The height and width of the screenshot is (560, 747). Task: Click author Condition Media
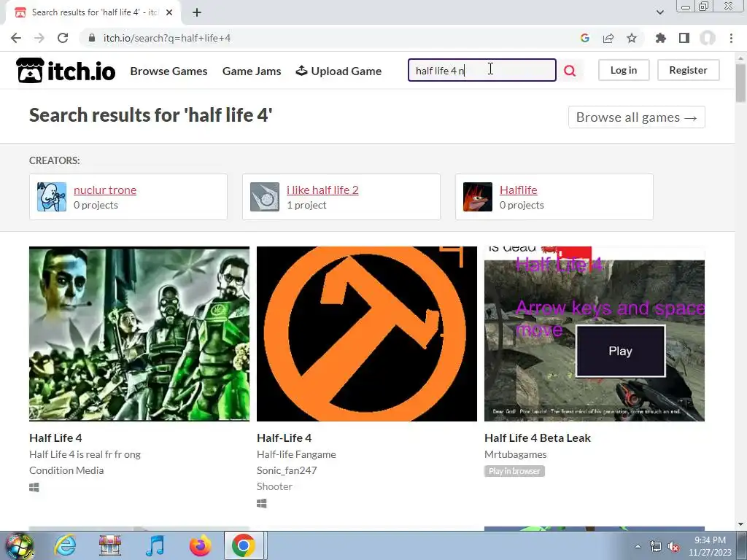point(66,470)
